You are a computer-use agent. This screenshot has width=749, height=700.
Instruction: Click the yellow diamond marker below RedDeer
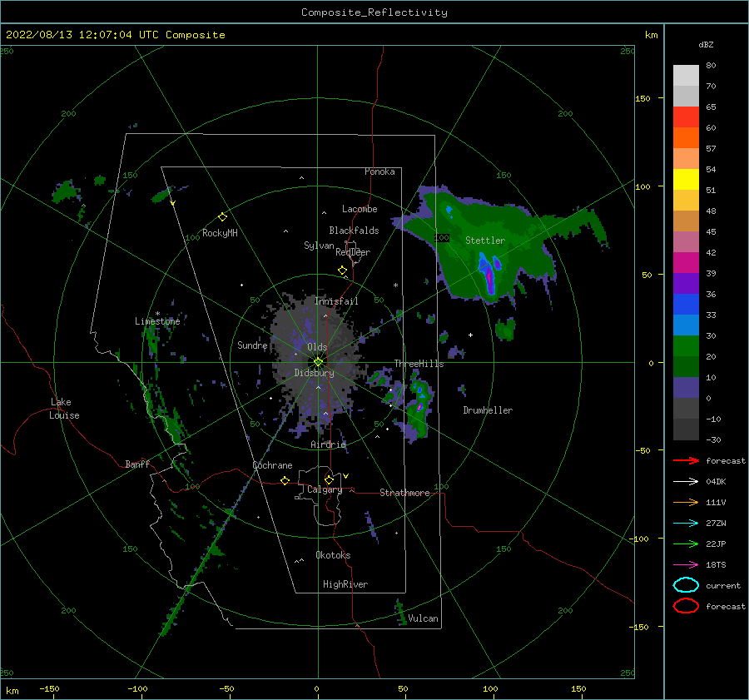coord(343,271)
